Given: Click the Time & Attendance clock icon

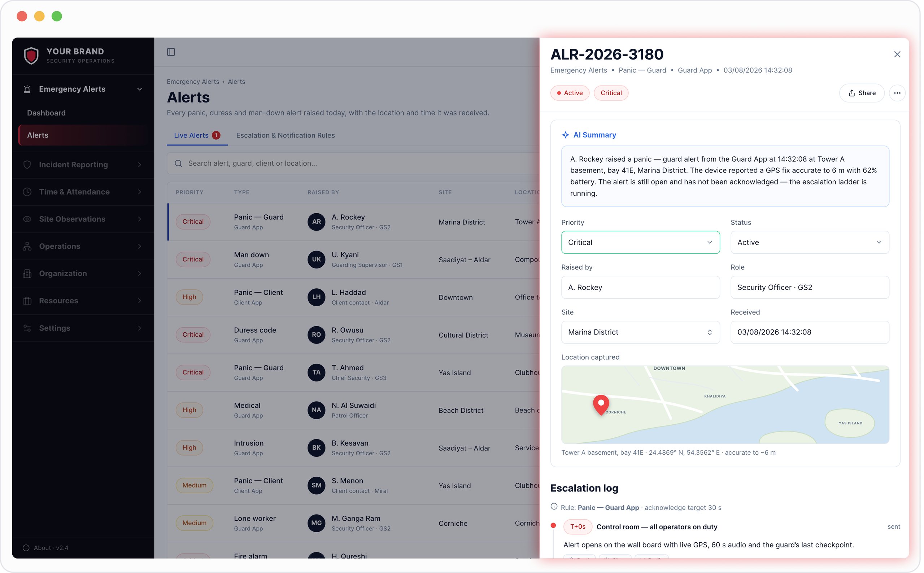Looking at the screenshot, I should tap(27, 192).
